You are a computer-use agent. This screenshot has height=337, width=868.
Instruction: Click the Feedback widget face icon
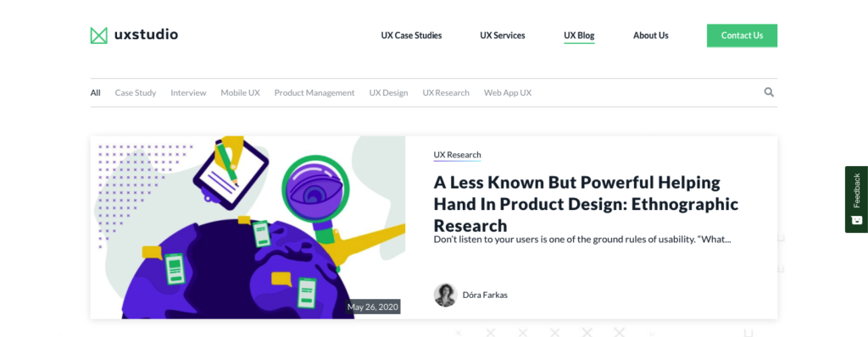pos(856,220)
